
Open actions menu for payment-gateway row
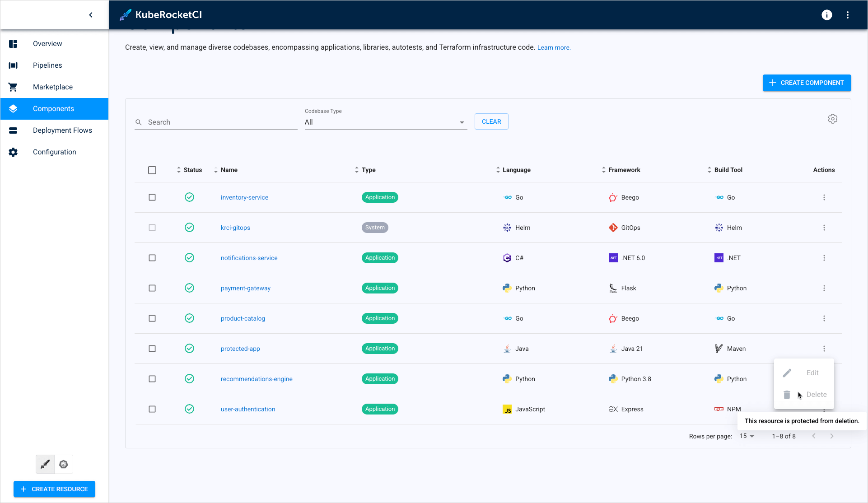824,288
